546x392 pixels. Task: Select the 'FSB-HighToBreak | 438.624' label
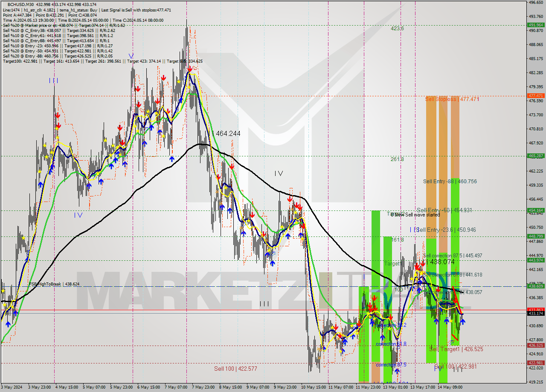[x=54, y=284]
